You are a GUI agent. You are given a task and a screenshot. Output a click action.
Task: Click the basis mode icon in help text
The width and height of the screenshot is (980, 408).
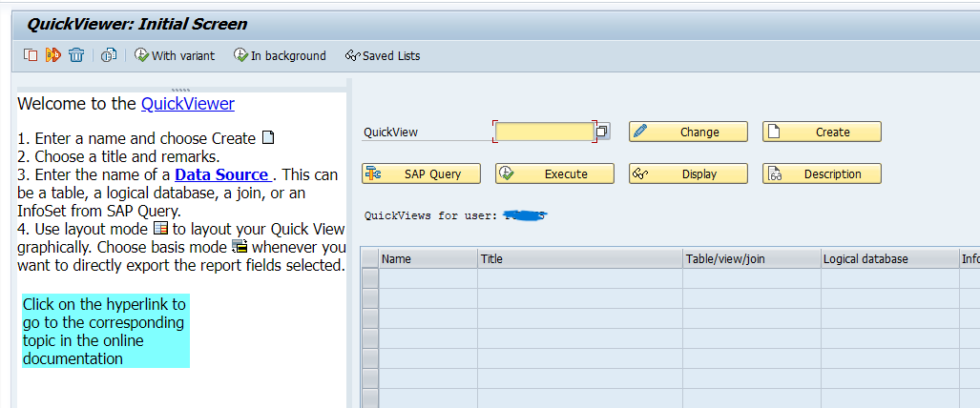coord(240,246)
